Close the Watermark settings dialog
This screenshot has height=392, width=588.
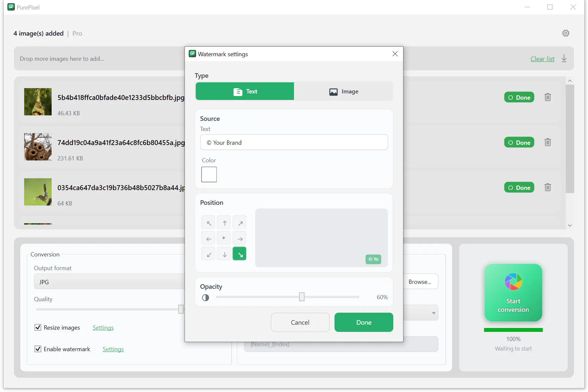click(x=395, y=54)
